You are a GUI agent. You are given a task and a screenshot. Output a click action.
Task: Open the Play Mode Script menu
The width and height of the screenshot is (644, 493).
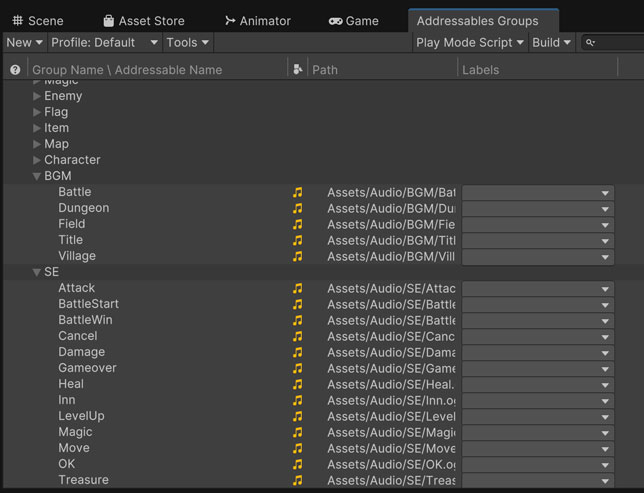(470, 42)
